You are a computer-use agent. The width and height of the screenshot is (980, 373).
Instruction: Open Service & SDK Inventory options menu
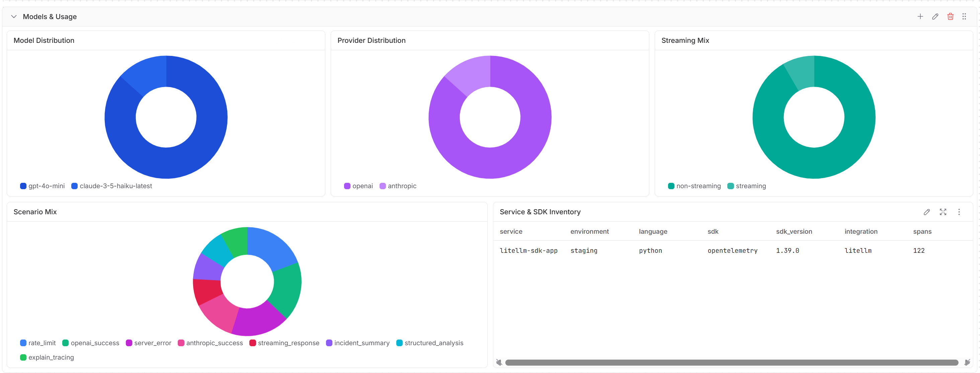[x=959, y=212]
